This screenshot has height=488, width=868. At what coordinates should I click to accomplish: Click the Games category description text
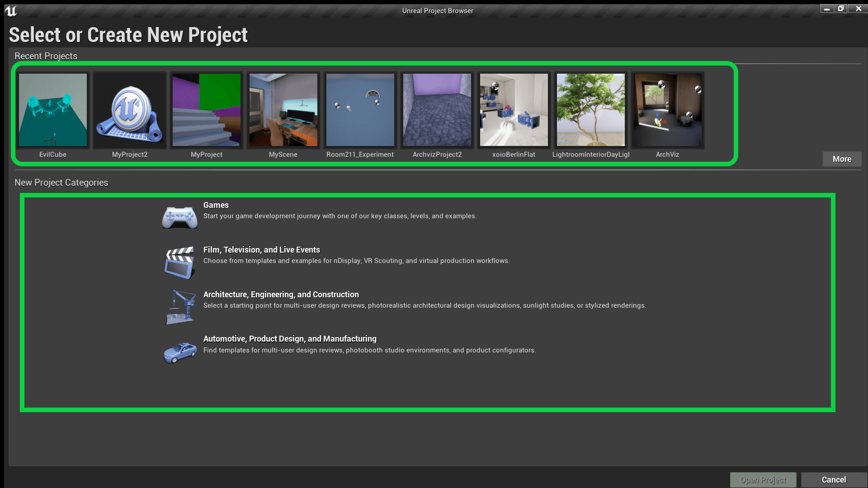pos(340,216)
